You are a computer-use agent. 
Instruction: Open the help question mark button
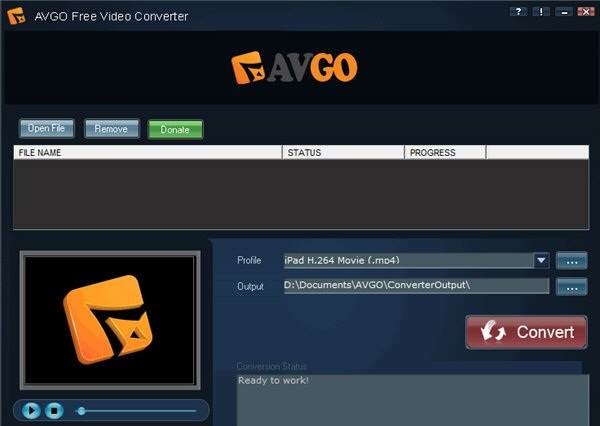click(518, 12)
